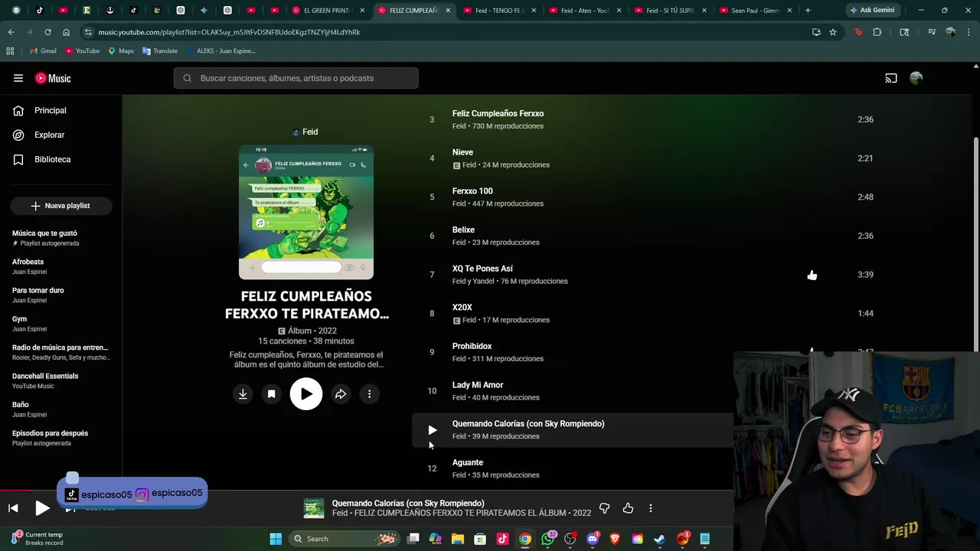The image size is (980, 551).
Task: Focus the Buscar canciones search field
Action: [296, 78]
